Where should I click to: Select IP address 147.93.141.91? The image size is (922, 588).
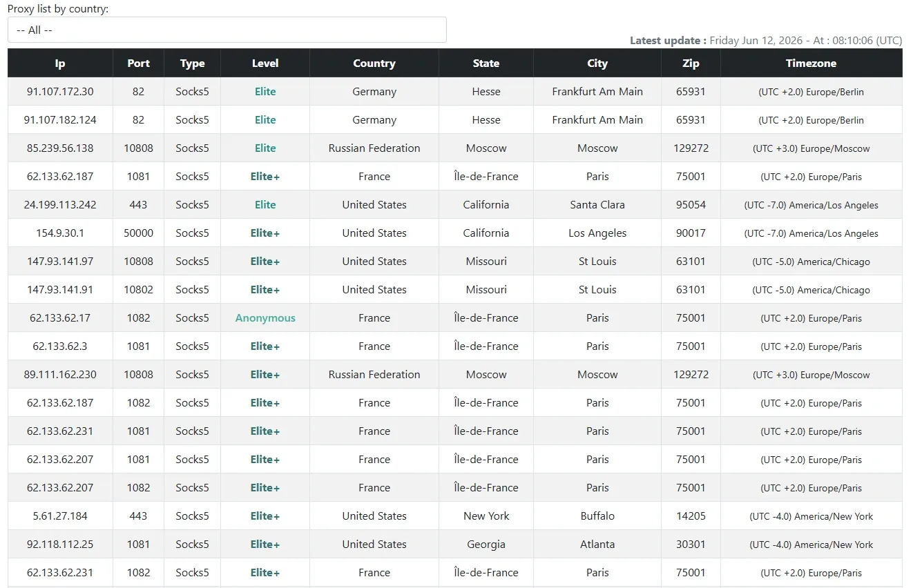(60, 290)
